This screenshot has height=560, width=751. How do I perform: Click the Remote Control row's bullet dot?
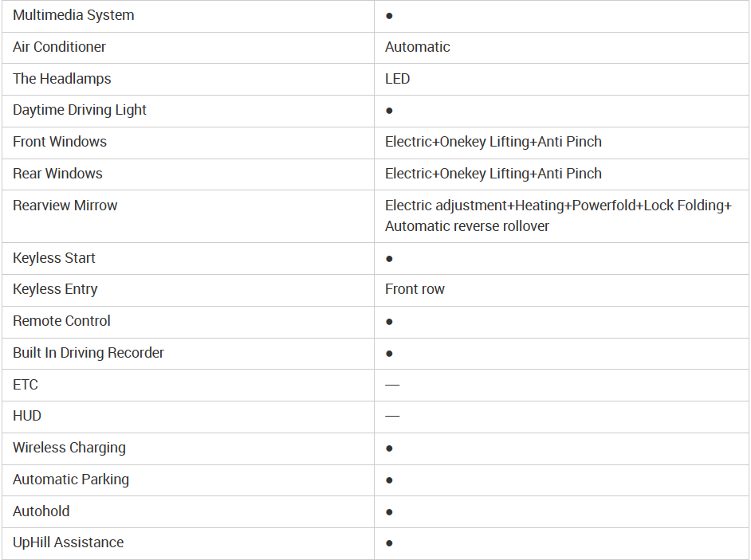pos(389,322)
